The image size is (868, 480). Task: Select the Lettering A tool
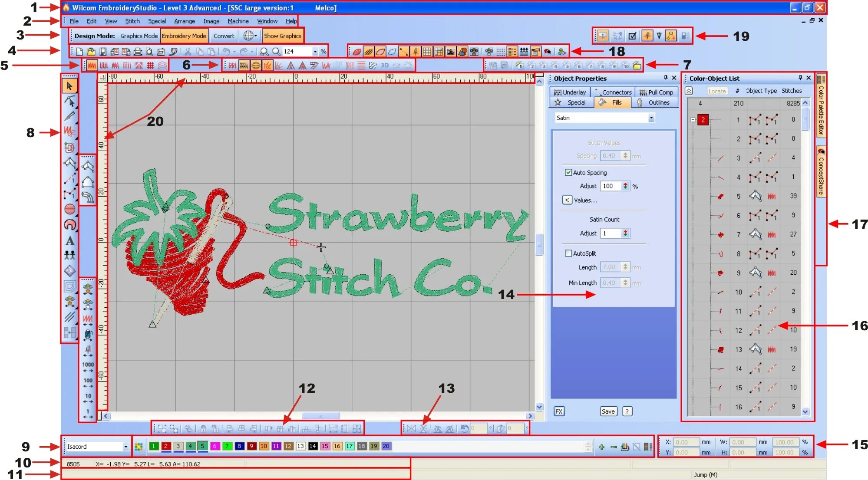69,240
